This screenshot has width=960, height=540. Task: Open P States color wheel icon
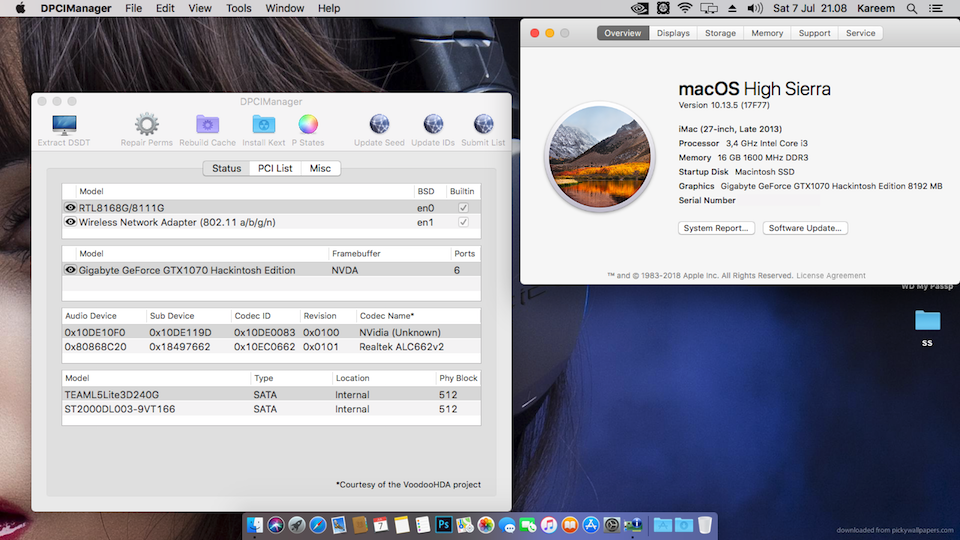coord(308,125)
